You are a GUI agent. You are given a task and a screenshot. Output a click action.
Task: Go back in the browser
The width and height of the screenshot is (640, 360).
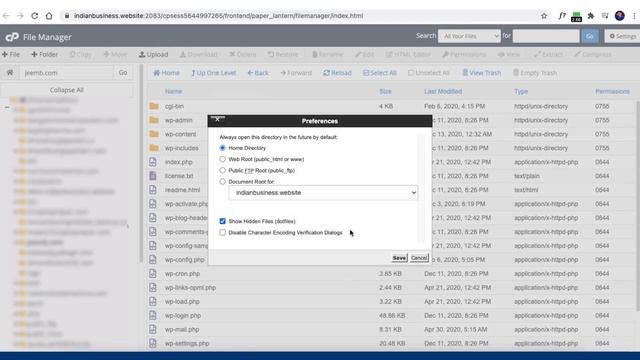click(6, 16)
